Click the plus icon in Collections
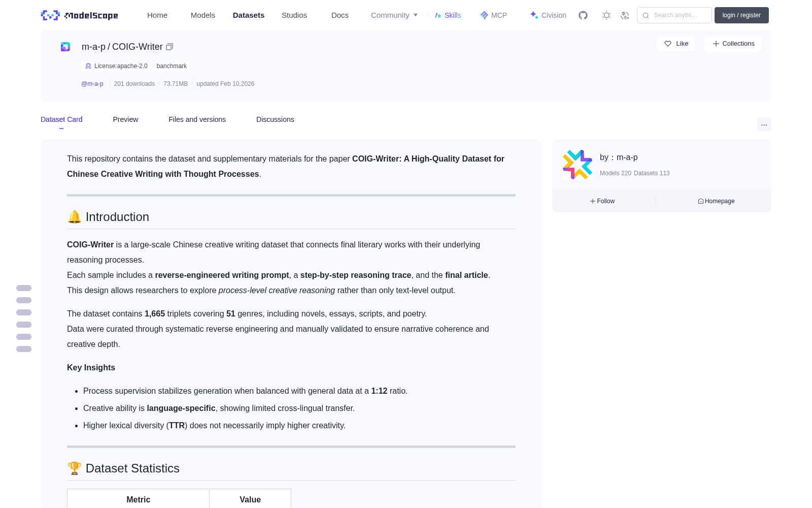Screen dimensions: 812x508 (x=716, y=44)
